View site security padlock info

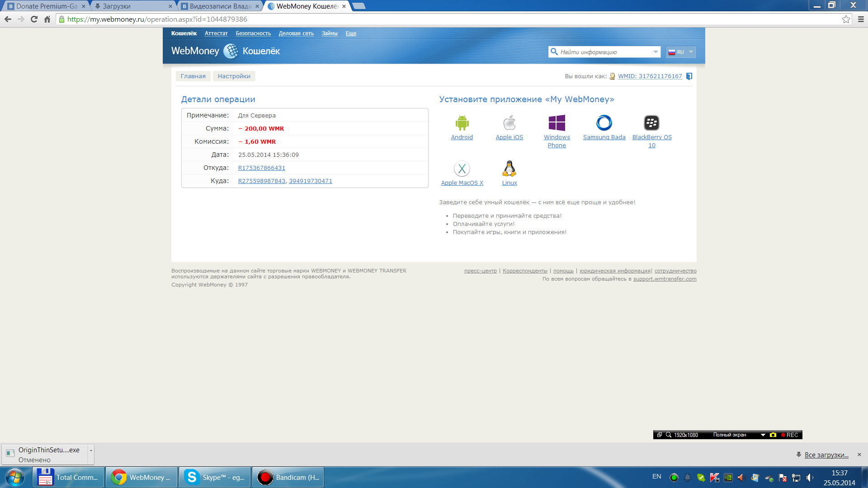[62, 19]
